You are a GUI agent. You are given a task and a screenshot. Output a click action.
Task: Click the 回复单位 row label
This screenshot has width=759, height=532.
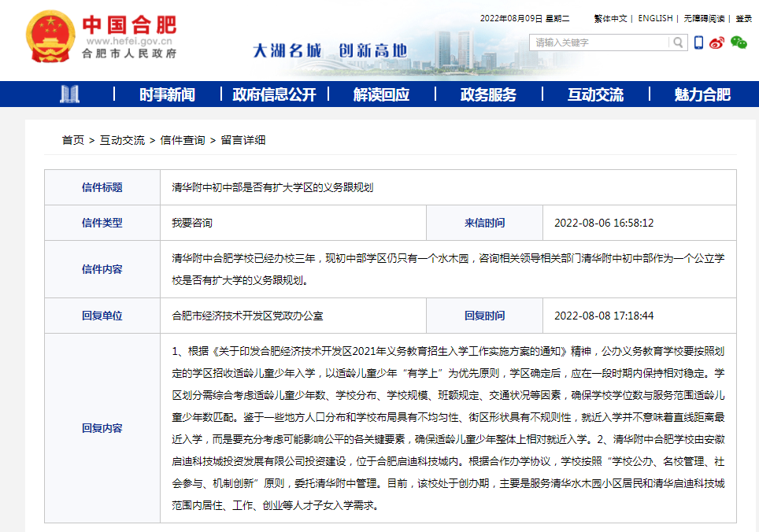(x=102, y=316)
